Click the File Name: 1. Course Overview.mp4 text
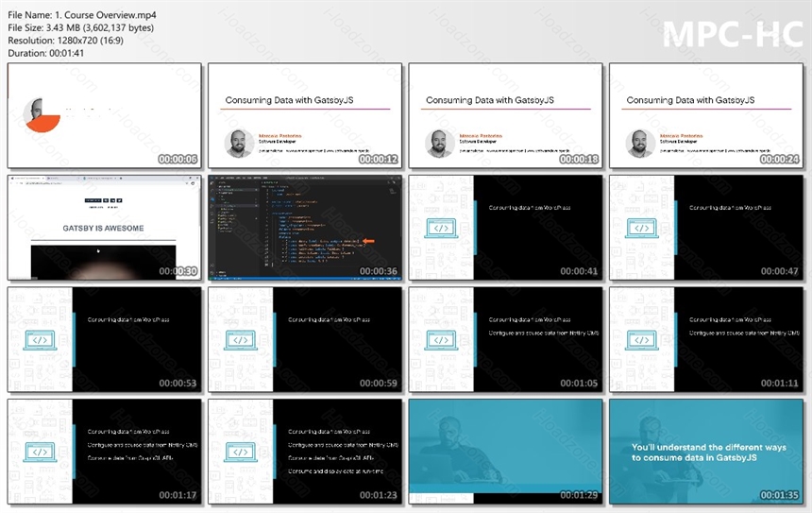This screenshot has height=513, width=812. click(82, 15)
